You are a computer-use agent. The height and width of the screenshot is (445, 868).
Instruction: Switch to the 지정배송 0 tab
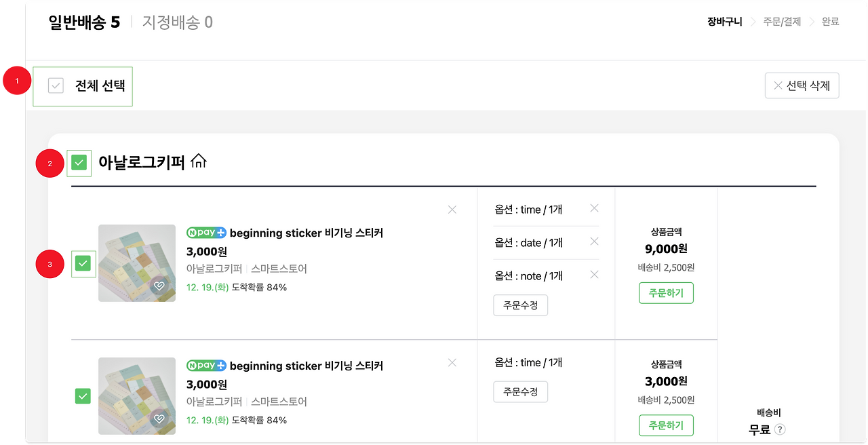tap(177, 22)
